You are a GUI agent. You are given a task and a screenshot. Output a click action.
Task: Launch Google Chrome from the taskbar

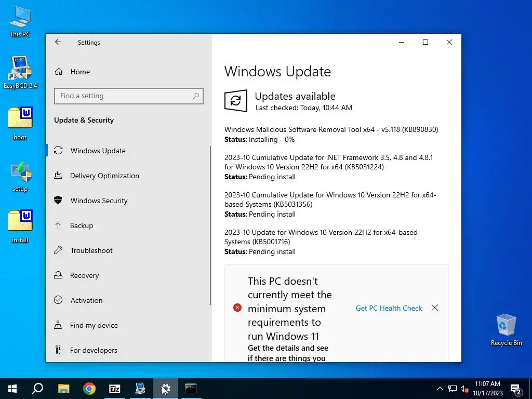point(89,389)
